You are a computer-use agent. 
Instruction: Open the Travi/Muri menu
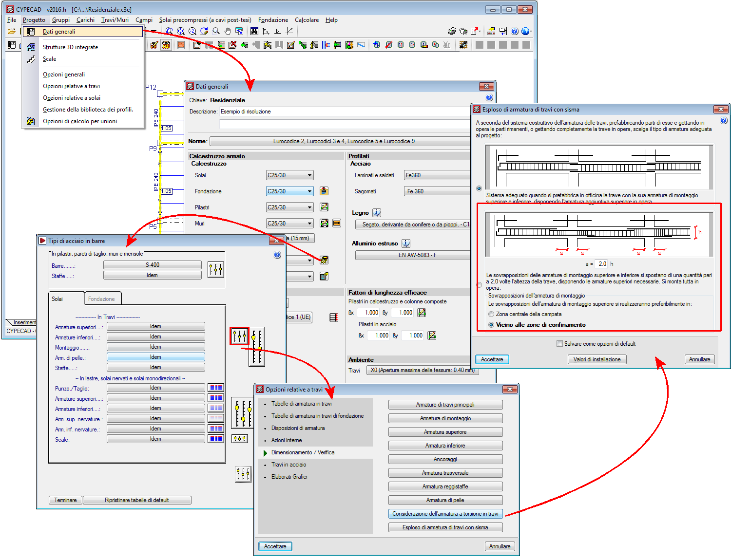tap(115, 20)
